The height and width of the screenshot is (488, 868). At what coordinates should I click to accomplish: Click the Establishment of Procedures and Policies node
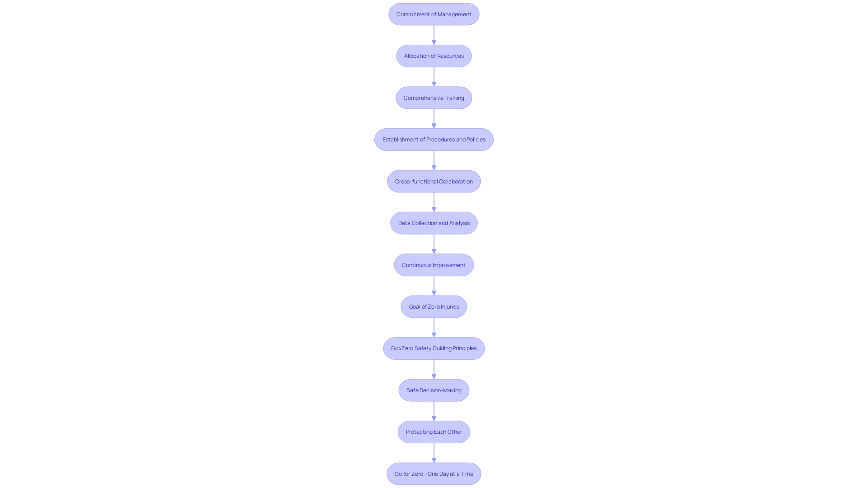[434, 139]
